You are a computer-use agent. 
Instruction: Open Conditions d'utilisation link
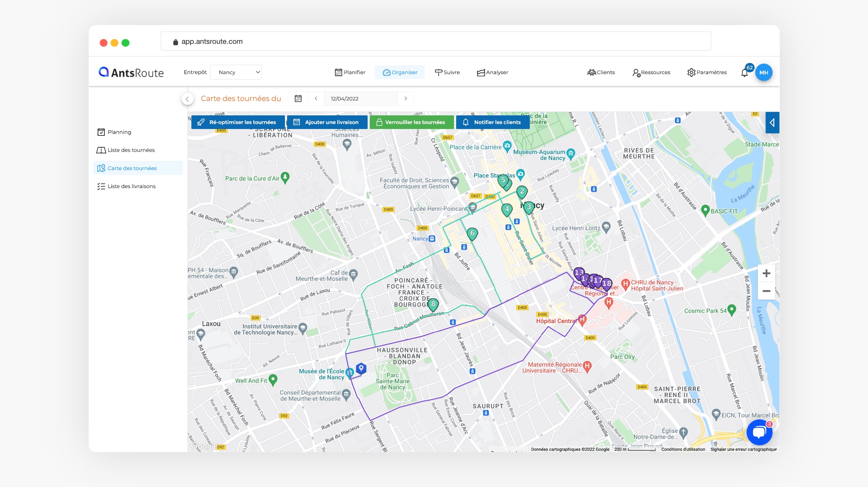coord(683,449)
